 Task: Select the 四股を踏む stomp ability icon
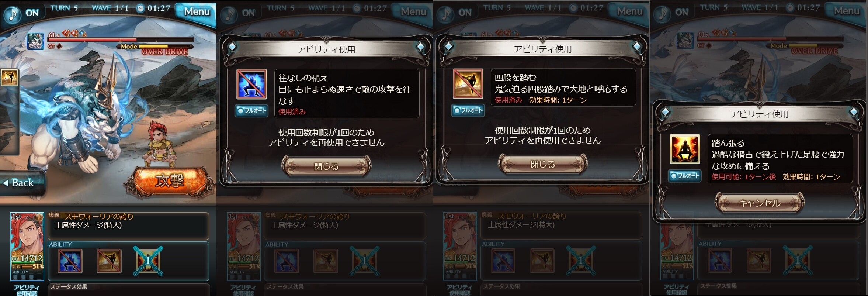point(109,261)
